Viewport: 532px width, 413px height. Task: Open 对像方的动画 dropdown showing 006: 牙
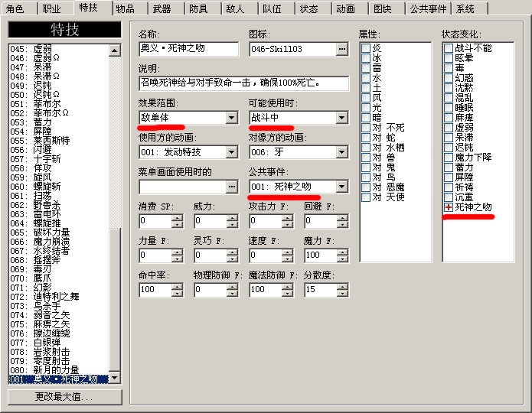[341, 152]
